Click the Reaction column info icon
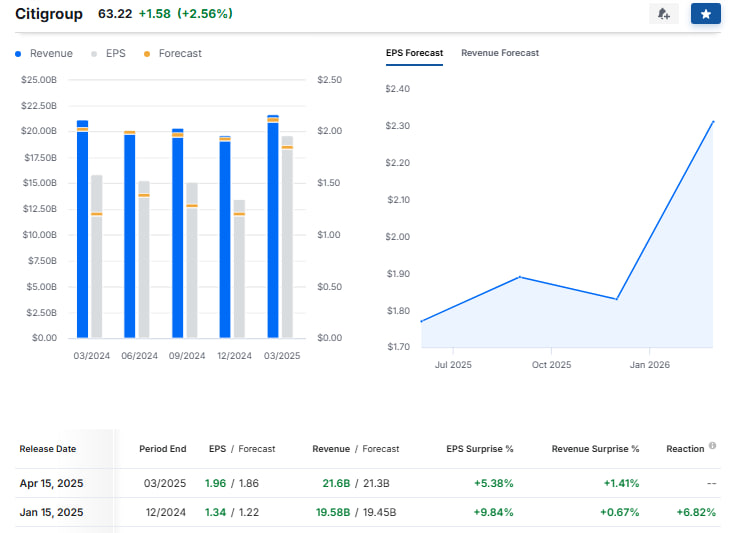This screenshot has width=747, height=533. 712,446
